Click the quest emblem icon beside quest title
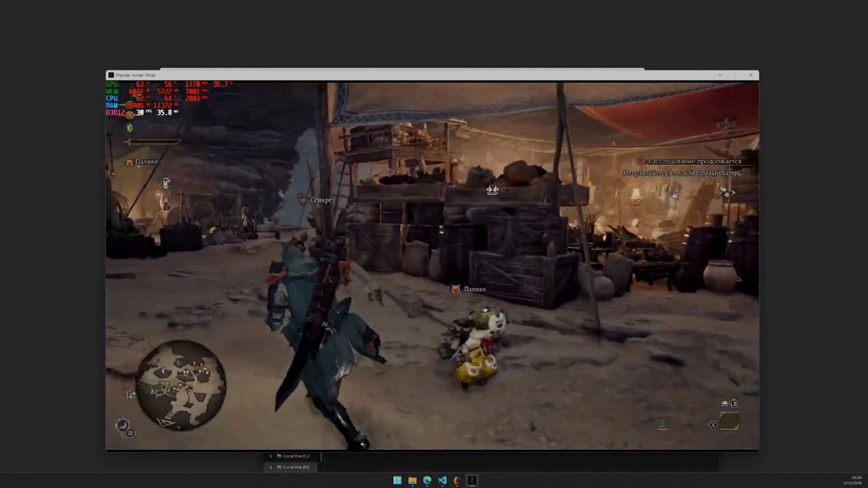The image size is (868, 488). 641,161
